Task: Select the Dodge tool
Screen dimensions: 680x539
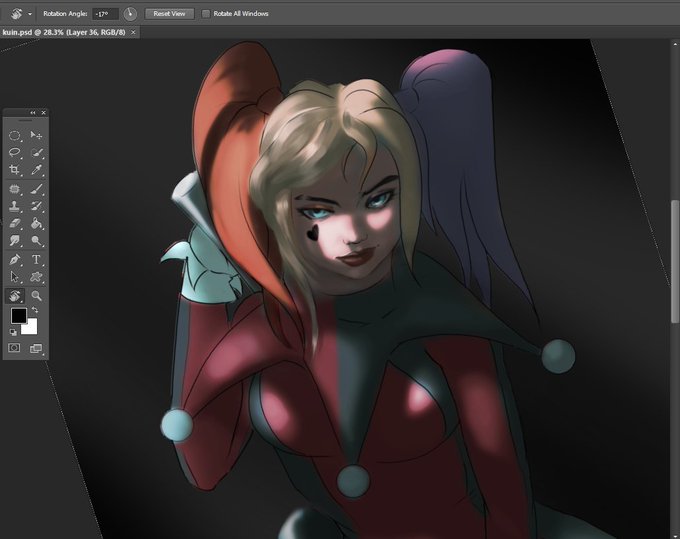Action: pos(36,240)
